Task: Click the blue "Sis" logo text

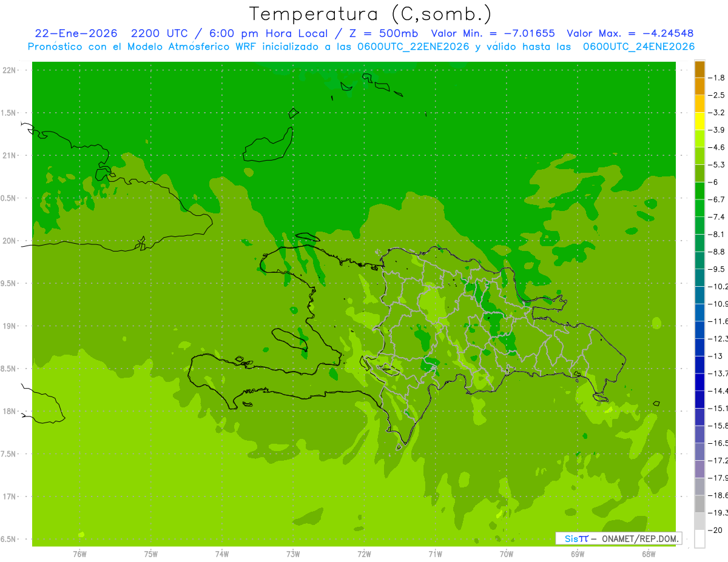Action: coord(573,538)
